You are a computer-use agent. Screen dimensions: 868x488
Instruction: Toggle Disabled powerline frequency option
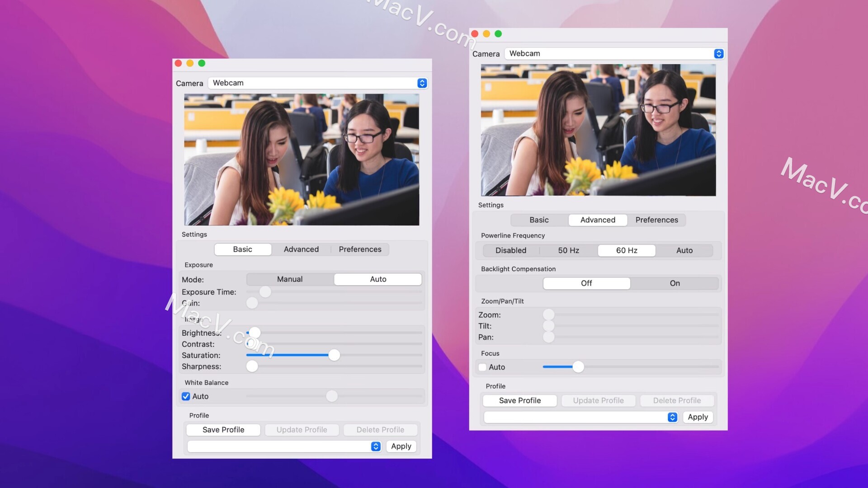point(511,250)
